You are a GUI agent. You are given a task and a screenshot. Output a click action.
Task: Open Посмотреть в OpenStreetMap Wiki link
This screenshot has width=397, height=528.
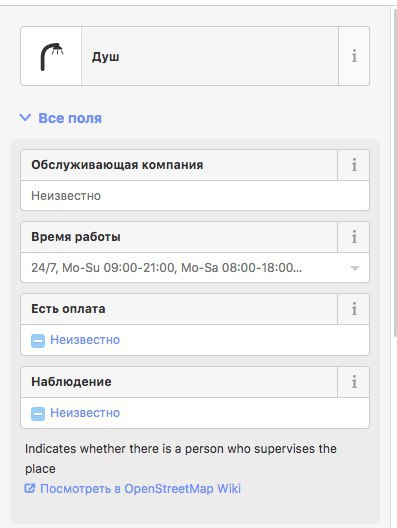140,489
